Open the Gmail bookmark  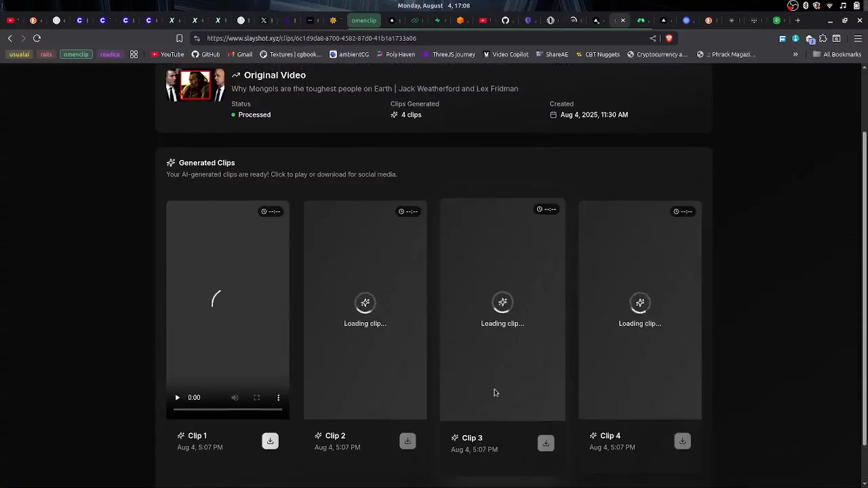(x=240, y=54)
